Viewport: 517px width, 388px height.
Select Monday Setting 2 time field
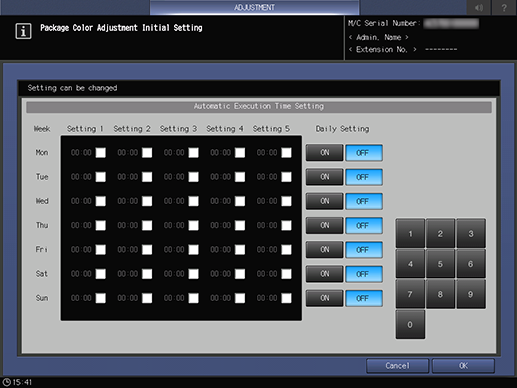128,153
